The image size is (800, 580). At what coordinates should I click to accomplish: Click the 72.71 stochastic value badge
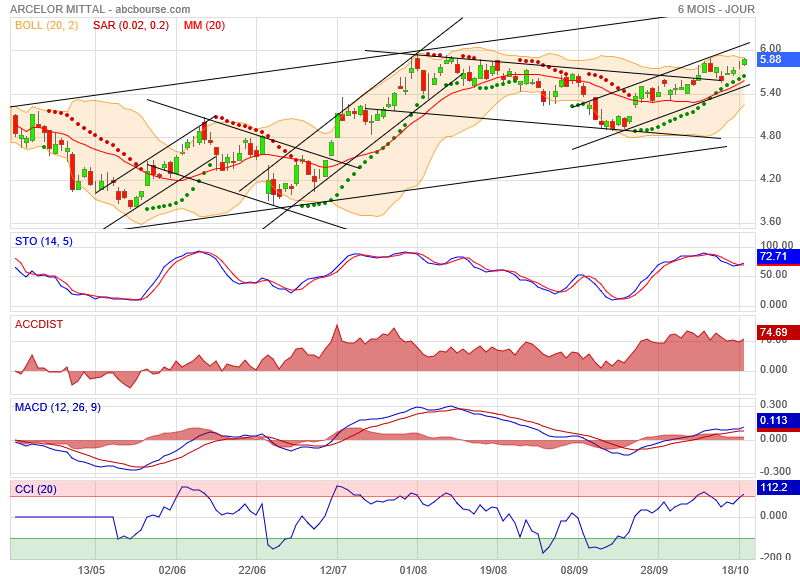pyautogui.click(x=778, y=256)
